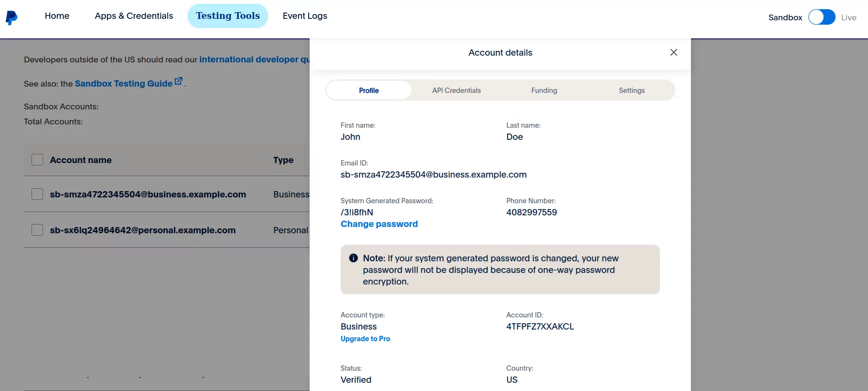868x391 pixels.
Task: Close the Account details panel
Action: (673, 52)
